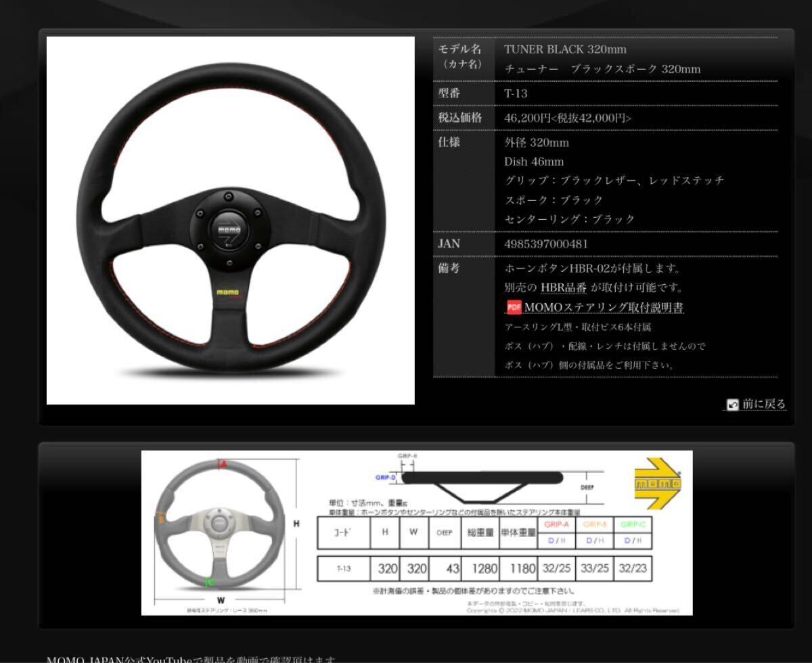Select the price 46,200円<税抜42,000円>

click(568, 118)
